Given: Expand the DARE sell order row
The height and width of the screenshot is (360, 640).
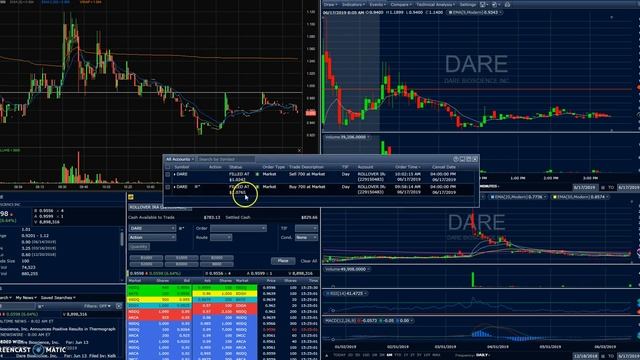Looking at the screenshot, I should [x=175, y=174].
